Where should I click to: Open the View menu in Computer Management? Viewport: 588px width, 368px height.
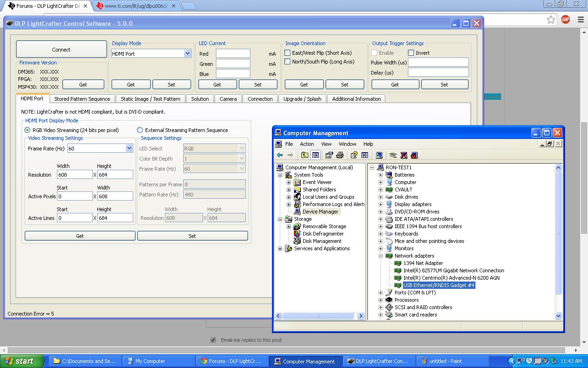[326, 144]
